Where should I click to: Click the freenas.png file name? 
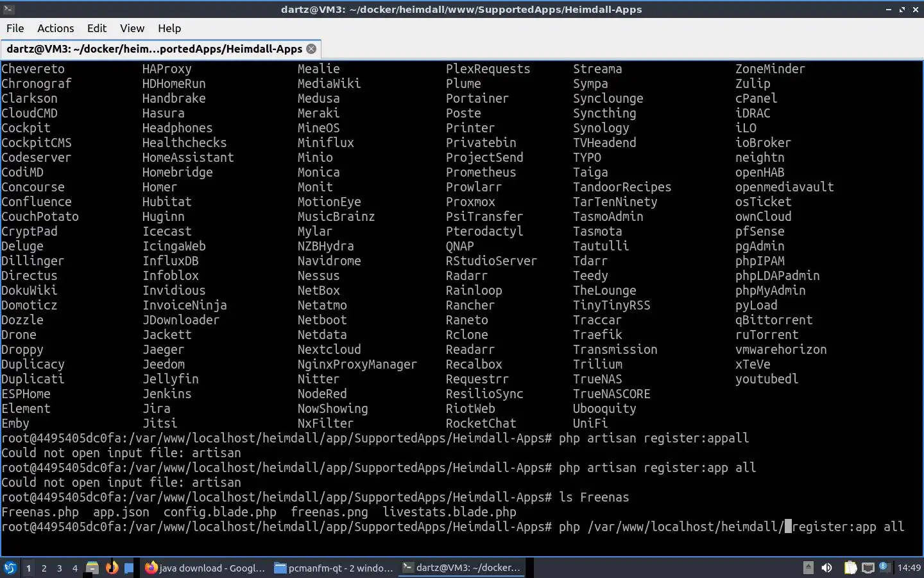point(329,512)
